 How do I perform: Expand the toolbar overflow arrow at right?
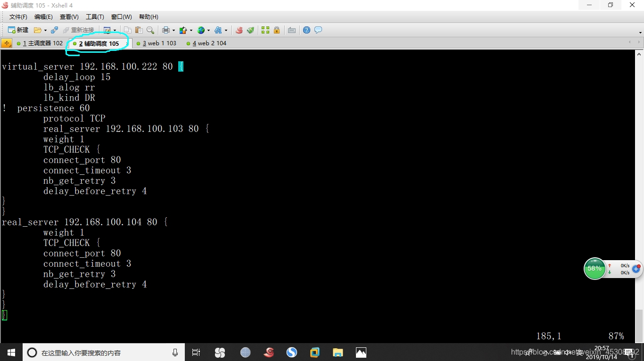[640, 33]
